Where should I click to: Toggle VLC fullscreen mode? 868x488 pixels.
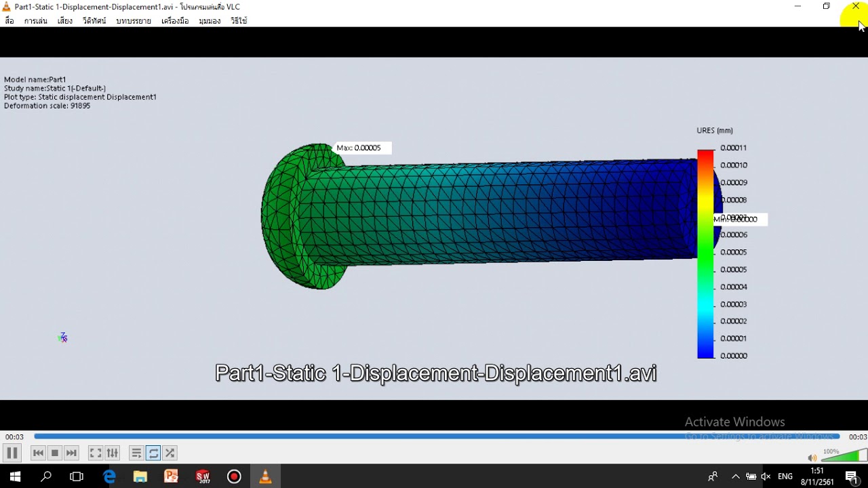[x=96, y=453]
